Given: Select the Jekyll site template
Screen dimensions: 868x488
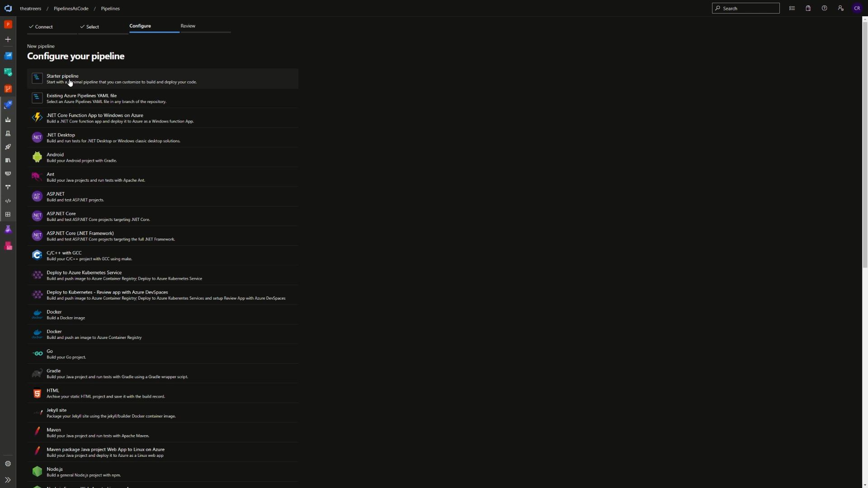Looking at the screenshot, I should (163, 413).
